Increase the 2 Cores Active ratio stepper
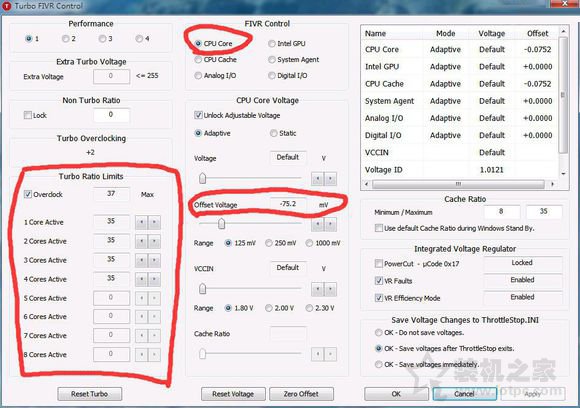The image size is (580, 408). click(154, 241)
